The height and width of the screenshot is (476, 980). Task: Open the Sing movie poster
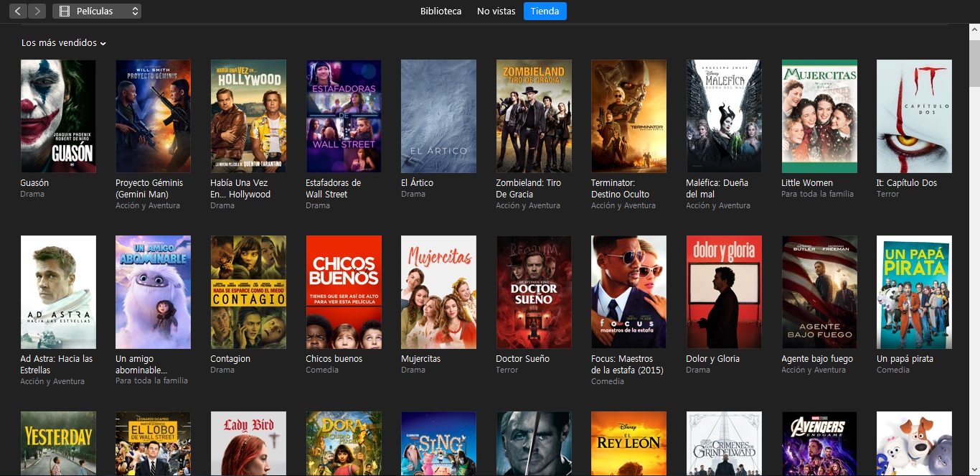click(x=438, y=444)
